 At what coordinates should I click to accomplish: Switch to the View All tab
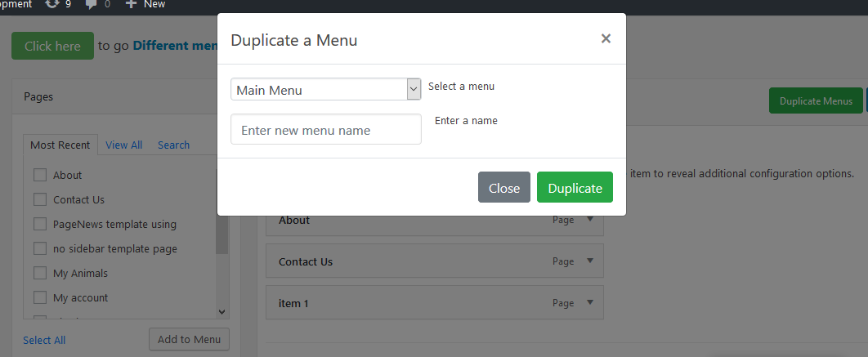124,145
